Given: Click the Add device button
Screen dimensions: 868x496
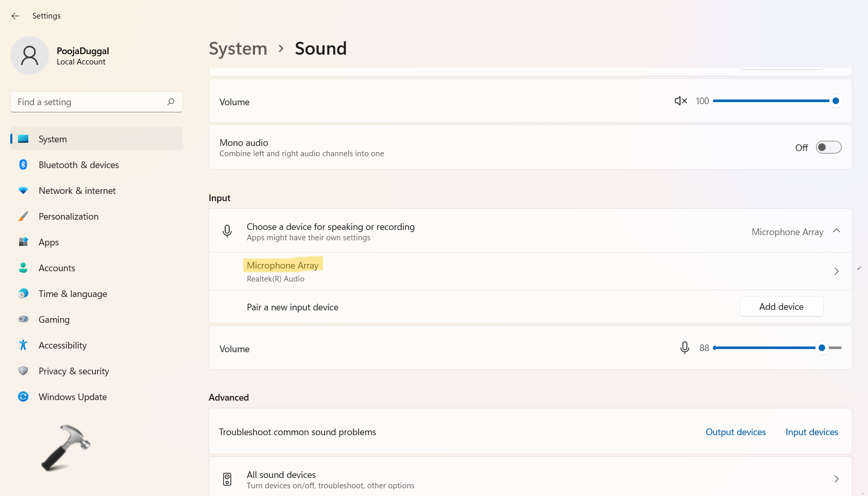Looking at the screenshot, I should click(781, 307).
